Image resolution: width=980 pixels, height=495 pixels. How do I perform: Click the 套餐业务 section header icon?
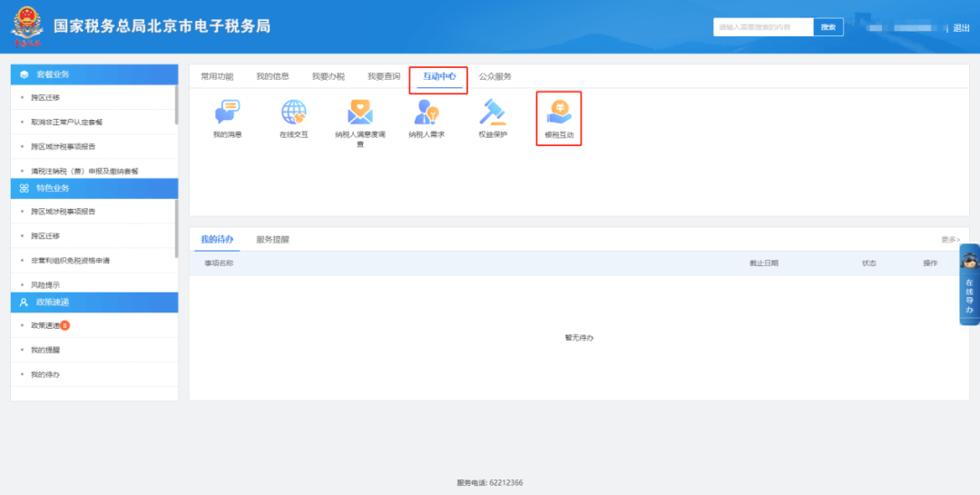(24, 74)
